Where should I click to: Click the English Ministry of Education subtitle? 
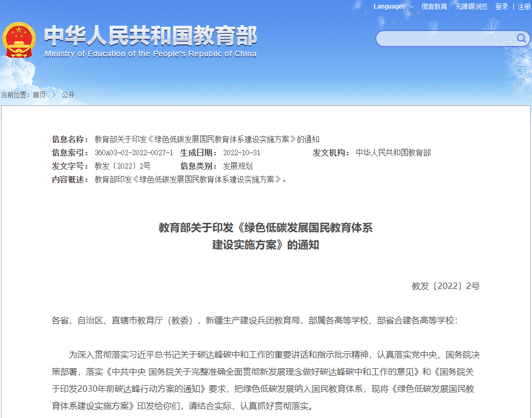click(x=150, y=54)
